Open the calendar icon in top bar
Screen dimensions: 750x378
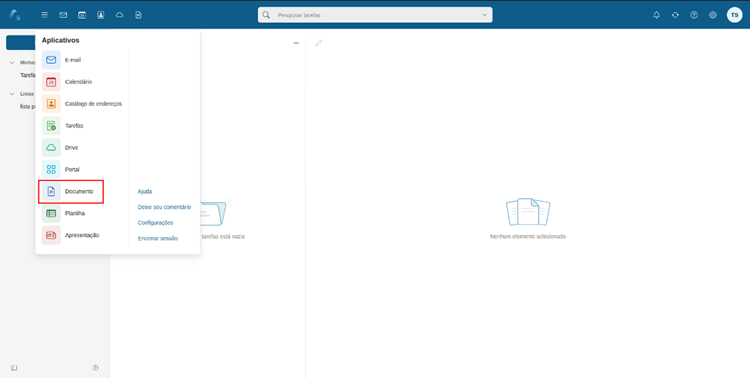click(x=82, y=15)
